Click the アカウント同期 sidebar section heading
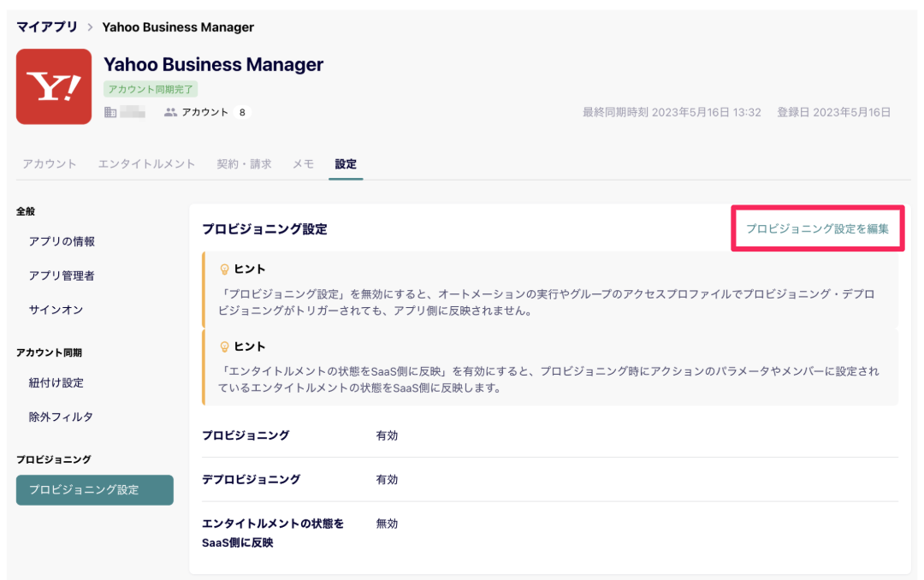 (49, 352)
